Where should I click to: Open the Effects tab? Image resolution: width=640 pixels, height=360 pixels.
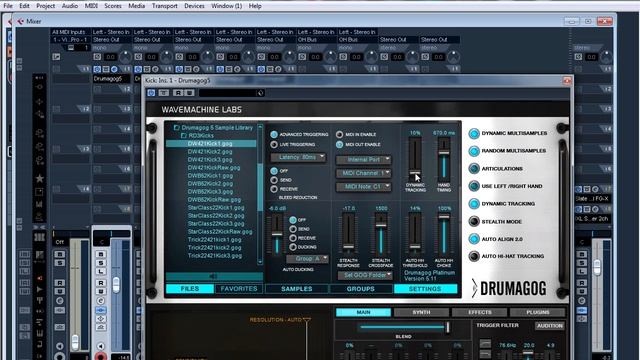480,312
